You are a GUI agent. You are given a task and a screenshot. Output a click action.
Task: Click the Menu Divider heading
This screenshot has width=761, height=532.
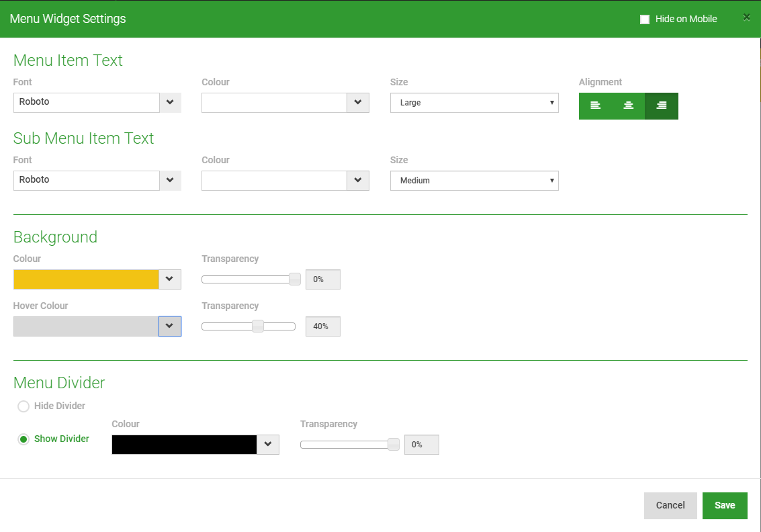pyautogui.click(x=59, y=382)
